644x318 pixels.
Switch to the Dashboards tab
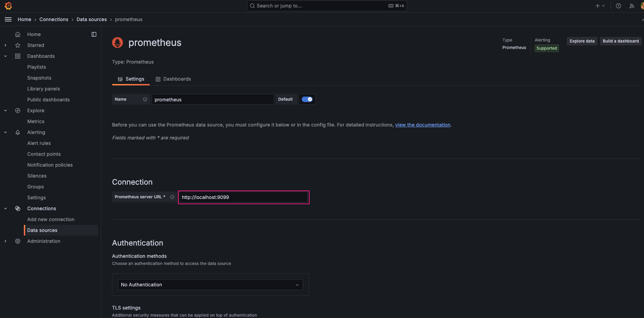click(x=173, y=79)
